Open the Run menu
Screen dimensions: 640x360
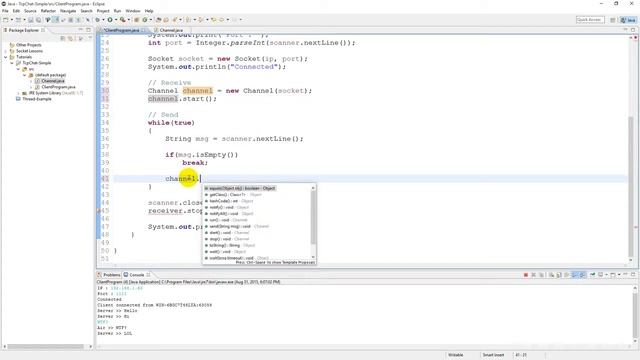[x=117, y=11]
